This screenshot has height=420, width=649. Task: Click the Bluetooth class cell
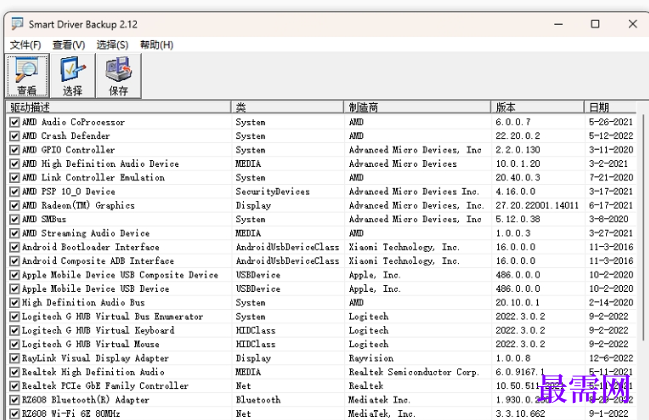258,400
